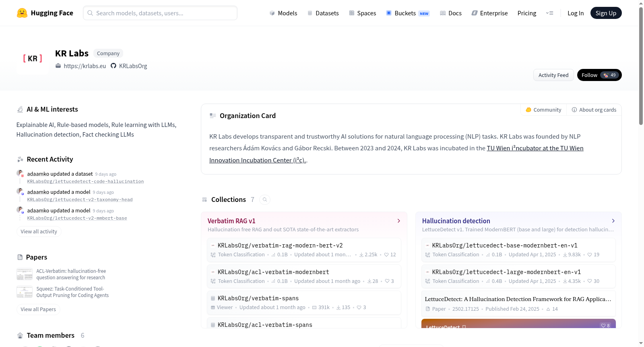Expand the Hallucination detection collection chevron
This screenshot has width=644, height=347.
click(613, 221)
